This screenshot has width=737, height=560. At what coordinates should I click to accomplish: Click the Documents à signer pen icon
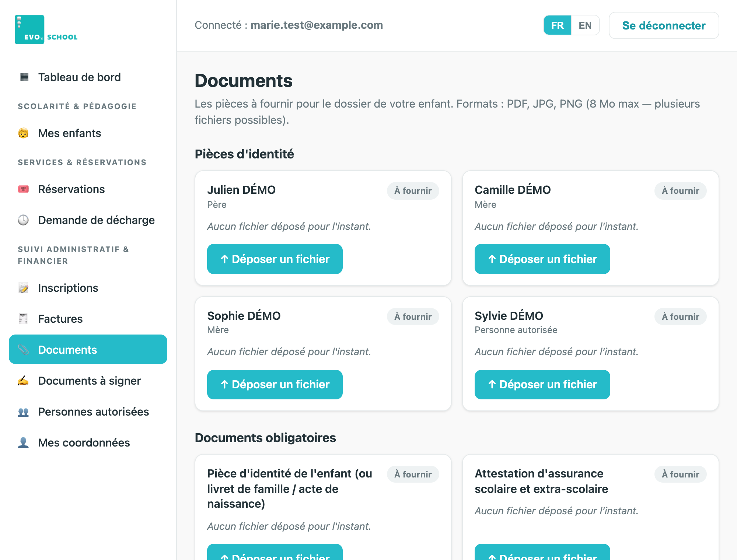pyautogui.click(x=23, y=381)
